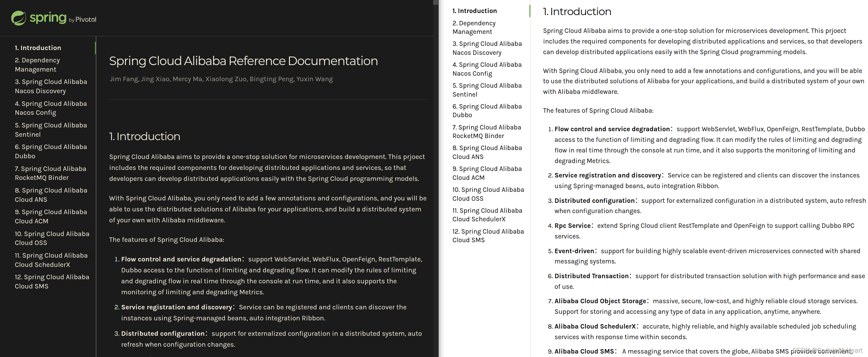The width and height of the screenshot is (868, 357).
Task: Select '11. Cloud SchedulerX' in light TOC
Action: pyautogui.click(x=487, y=215)
